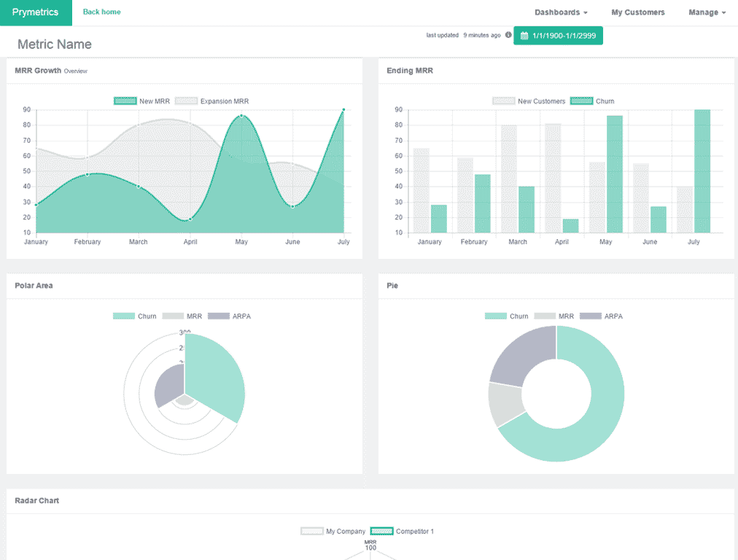
Task: Toggle New MRR series in MRR Growth legend
Action: (x=142, y=101)
